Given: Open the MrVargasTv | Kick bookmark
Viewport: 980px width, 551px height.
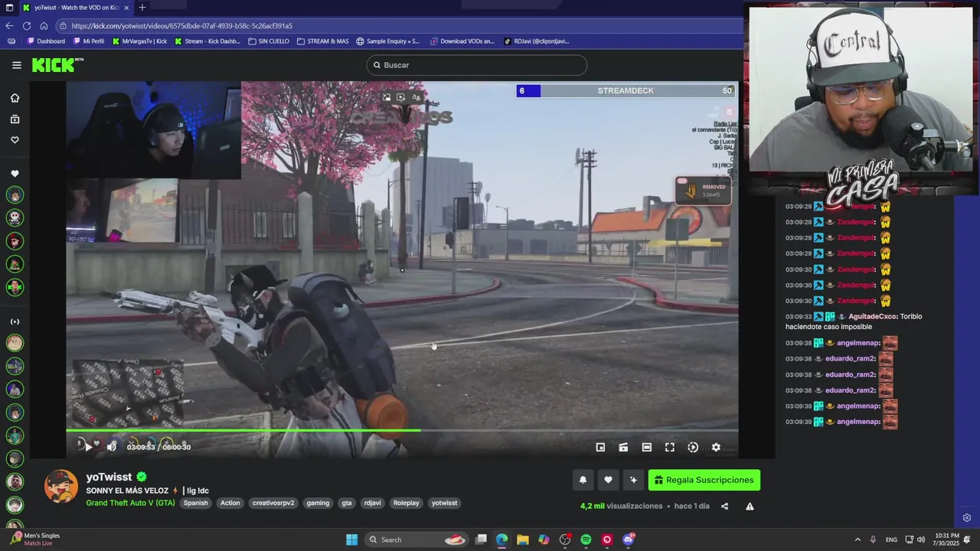Looking at the screenshot, I should 139,41.
